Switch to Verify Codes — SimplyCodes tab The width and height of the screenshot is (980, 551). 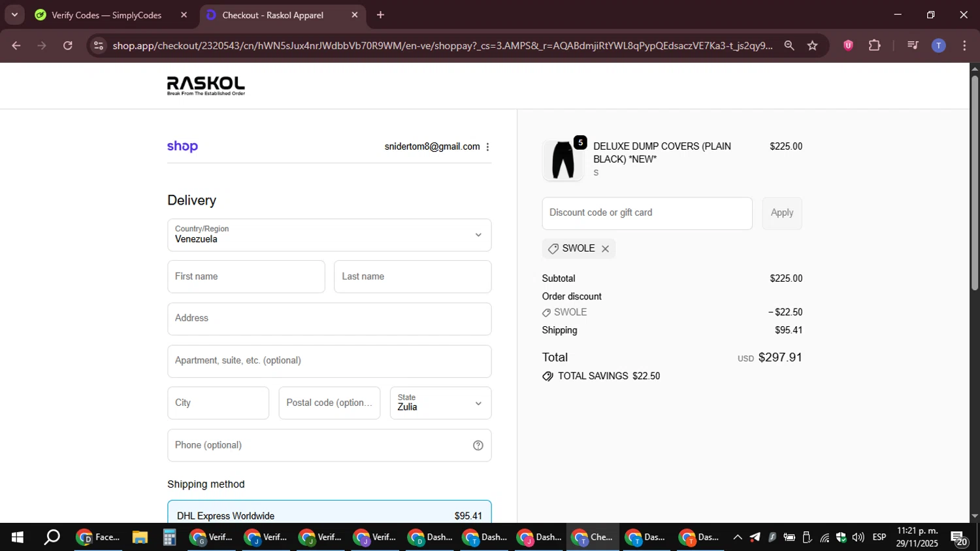[x=106, y=15]
